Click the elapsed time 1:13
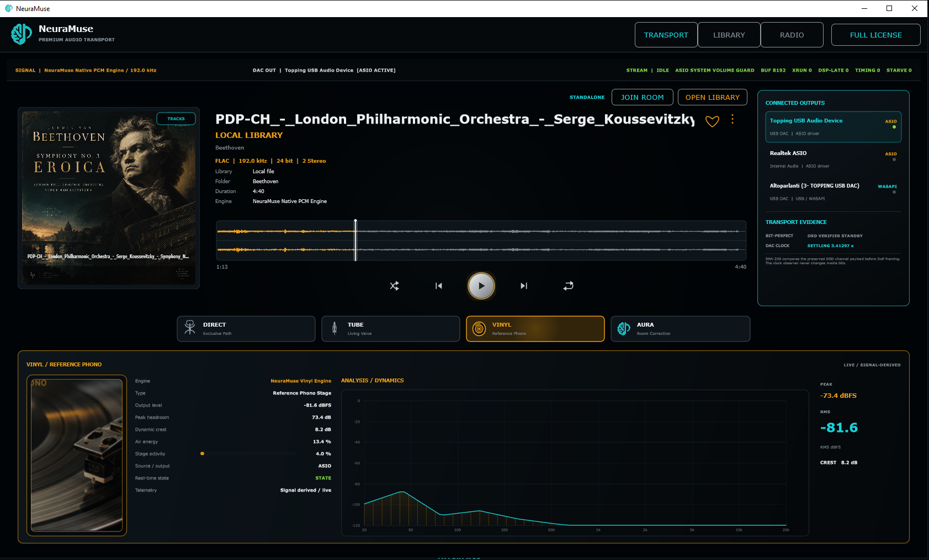 222,267
